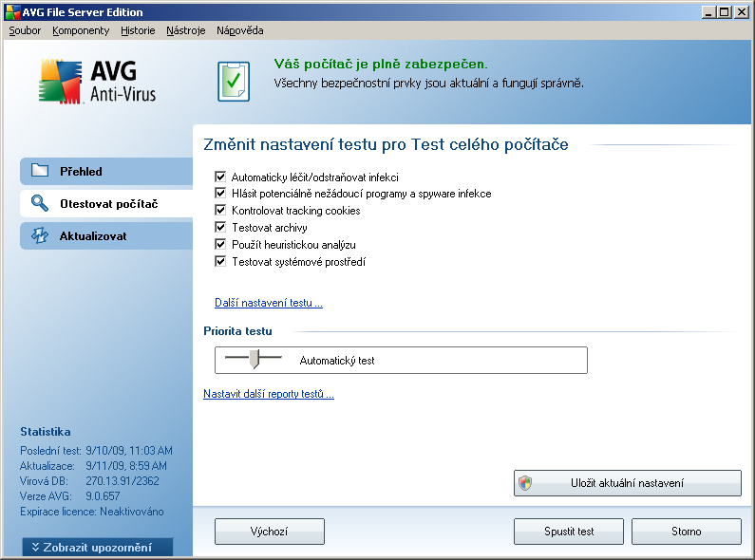Open the Nástroje menu
Viewport: 755px width, 560px height.
click(186, 30)
